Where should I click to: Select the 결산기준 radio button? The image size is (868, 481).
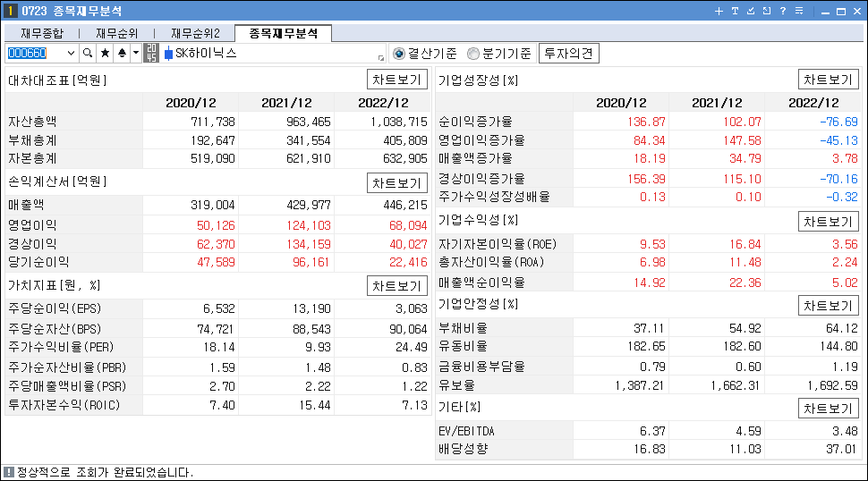click(x=398, y=54)
